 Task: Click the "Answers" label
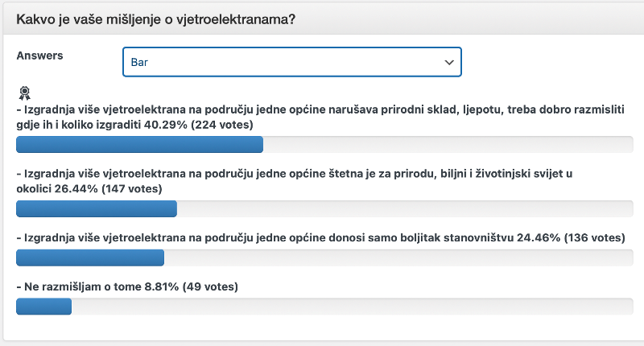[x=39, y=56]
